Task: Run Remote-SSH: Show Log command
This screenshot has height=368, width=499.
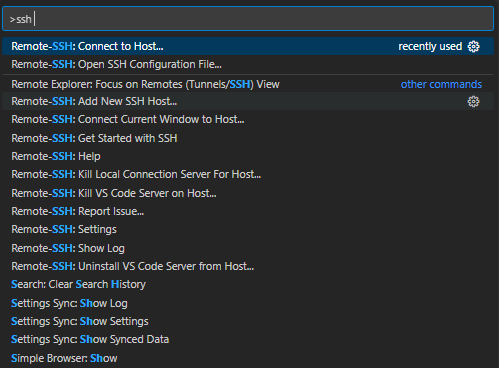Action: (248, 248)
